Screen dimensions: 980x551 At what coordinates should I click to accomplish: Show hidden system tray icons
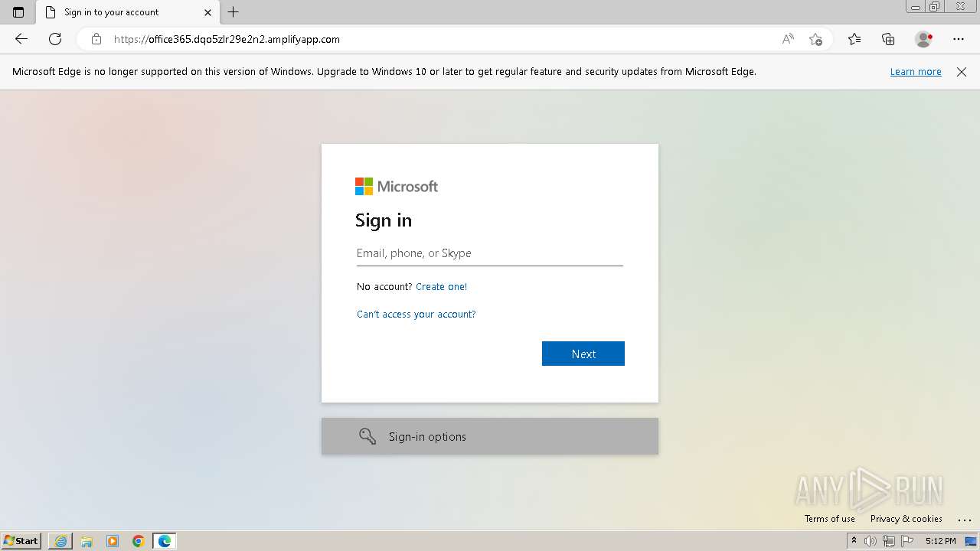[854, 541]
